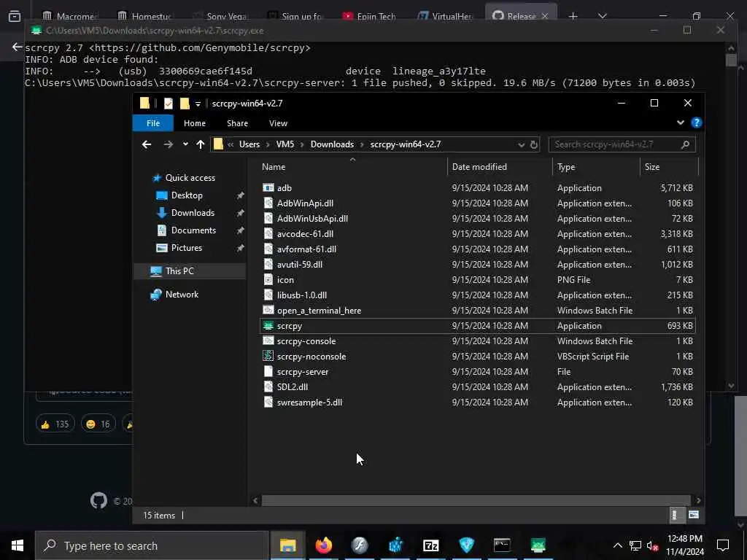This screenshot has height=560, width=747.
Task: Go up one folder level arrow
Action: 200,144
